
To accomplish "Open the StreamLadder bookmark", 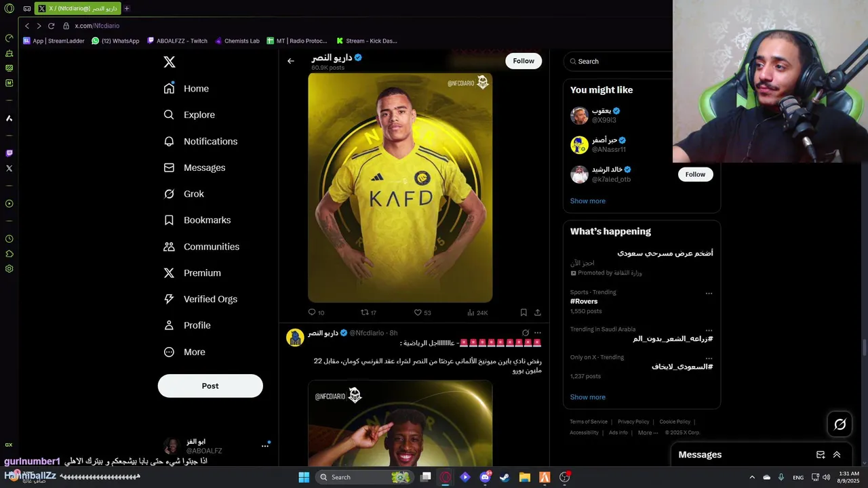I will (x=54, y=41).
